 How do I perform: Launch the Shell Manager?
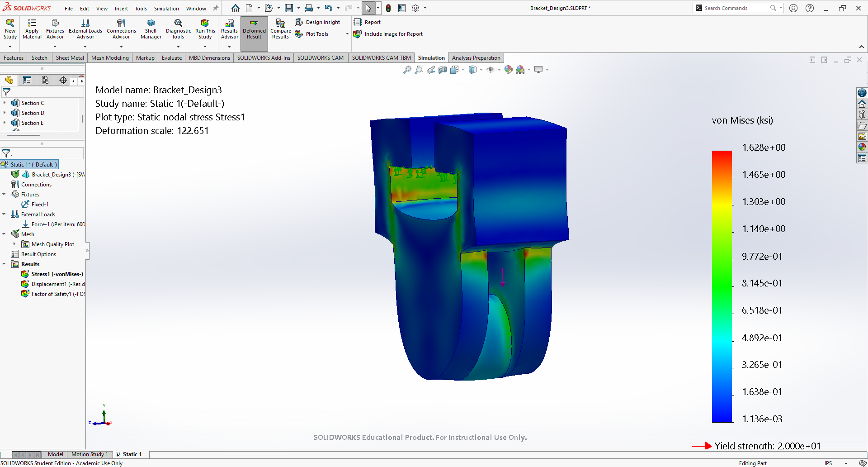coord(151,29)
